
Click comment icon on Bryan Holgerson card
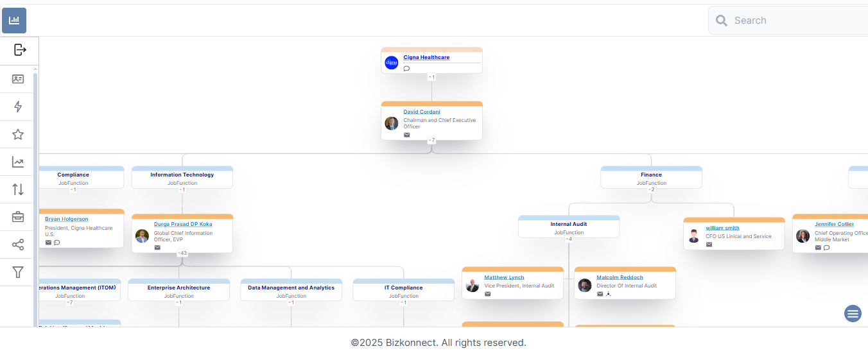pos(56,242)
